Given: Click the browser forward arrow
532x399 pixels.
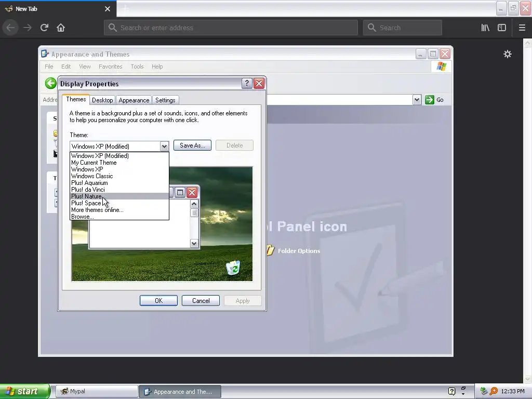Looking at the screenshot, I should coord(28,28).
